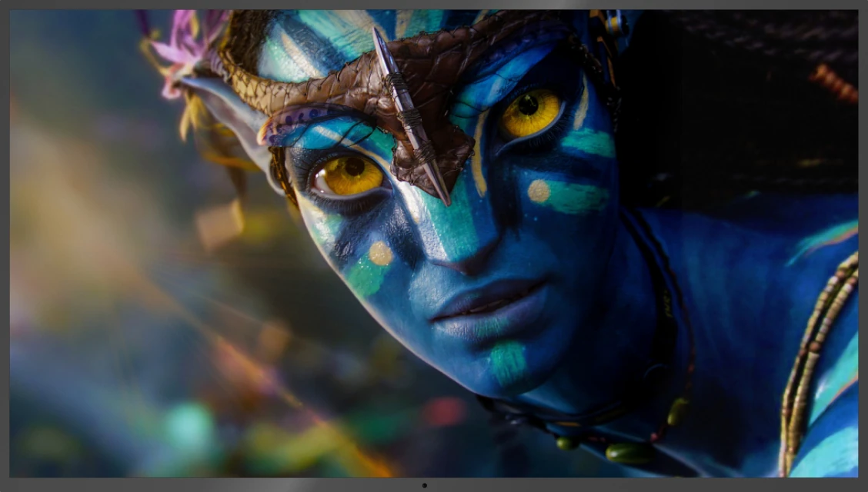Click the small black dot below image
The width and height of the screenshot is (868, 492).
(x=425, y=485)
